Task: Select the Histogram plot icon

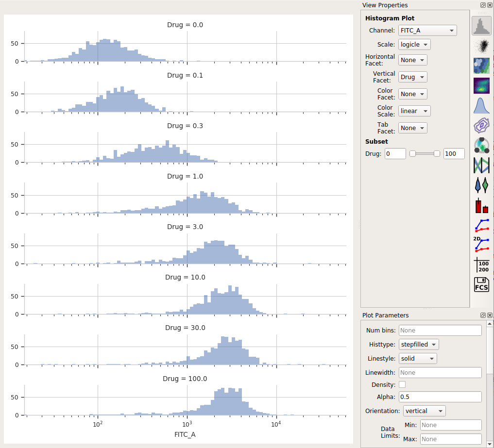Action: tap(481, 26)
